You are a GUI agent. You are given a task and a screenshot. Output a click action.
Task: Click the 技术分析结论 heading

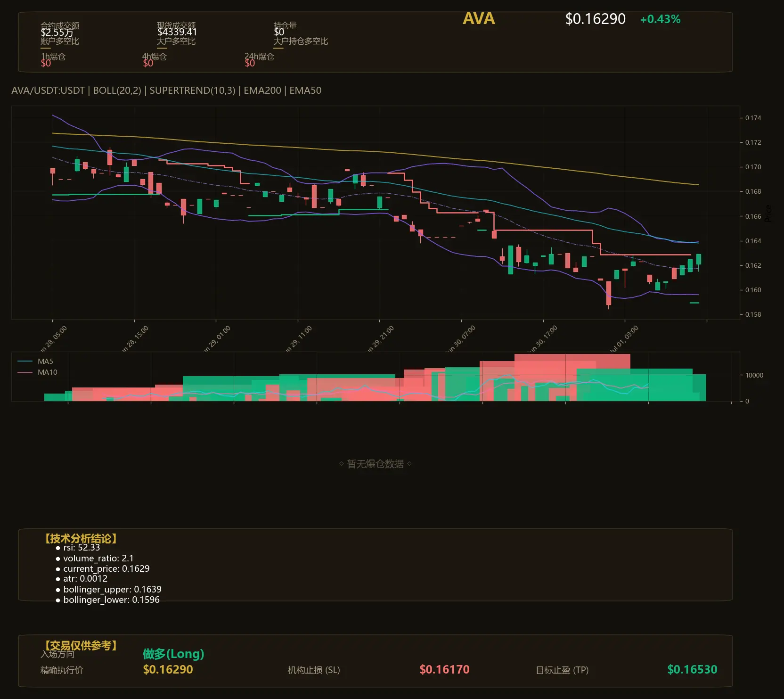[x=81, y=539]
